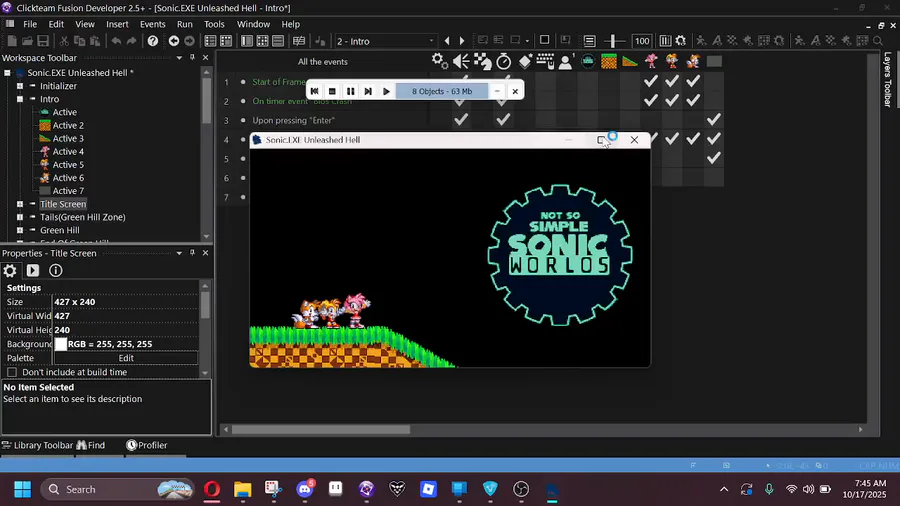
Task: Toggle event 1 checkmark under Amy column
Action: pos(650,81)
